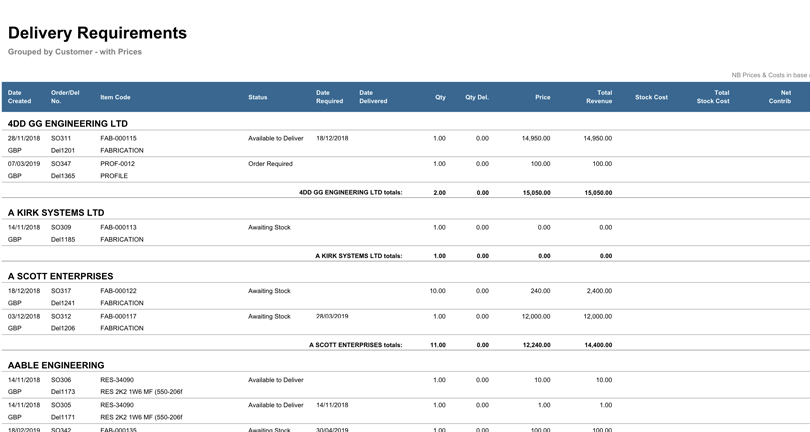Image resolution: width=810 pixels, height=432 pixels.
Task: Open order number SO347
Action: 61,163
